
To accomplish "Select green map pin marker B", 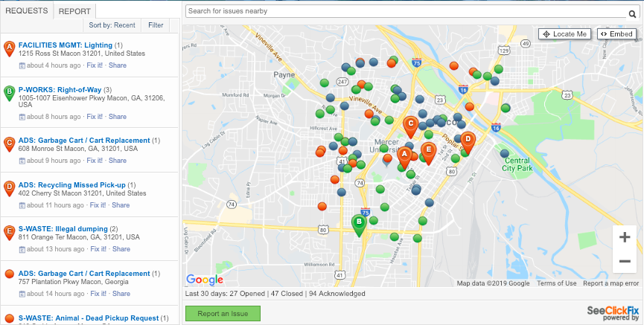I will tap(359, 225).
